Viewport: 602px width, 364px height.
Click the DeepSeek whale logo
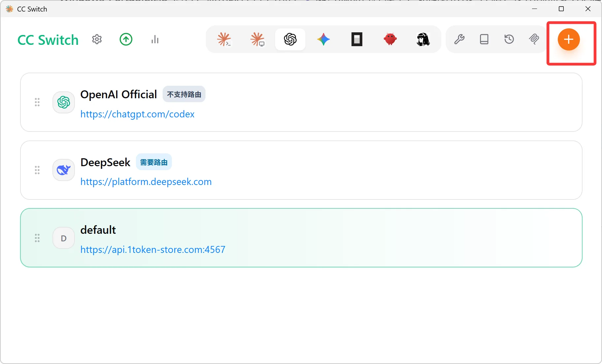[x=64, y=170]
